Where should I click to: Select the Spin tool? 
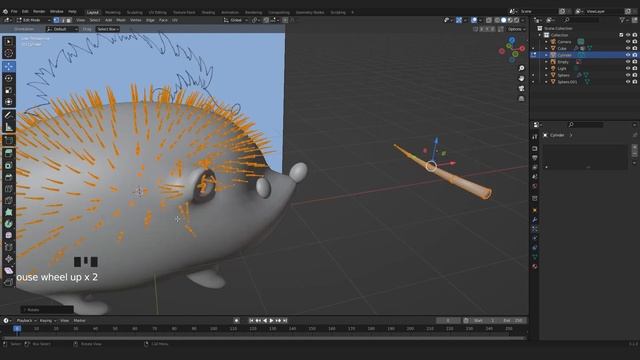point(9,224)
